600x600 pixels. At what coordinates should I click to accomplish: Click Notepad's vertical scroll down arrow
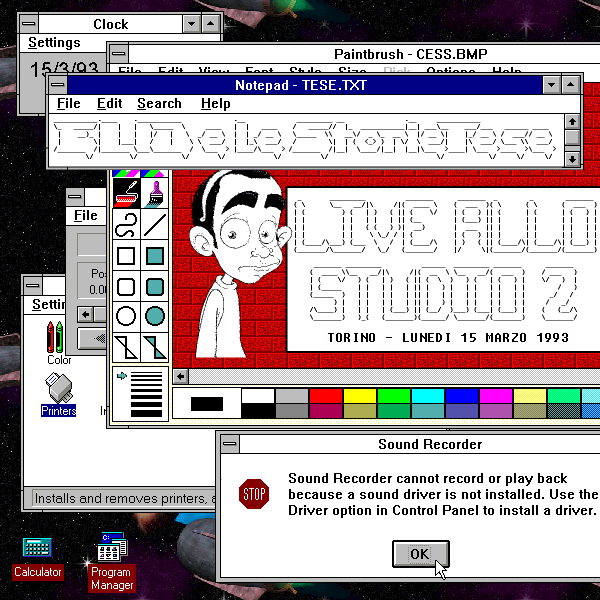(x=572, y=159)
